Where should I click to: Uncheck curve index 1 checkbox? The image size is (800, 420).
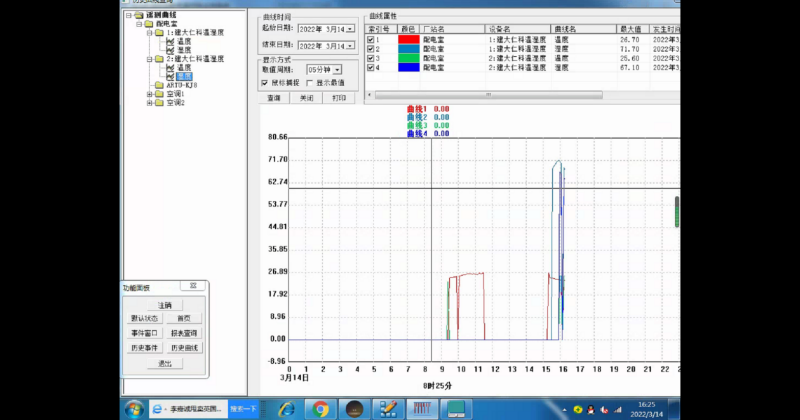point(370,39)
